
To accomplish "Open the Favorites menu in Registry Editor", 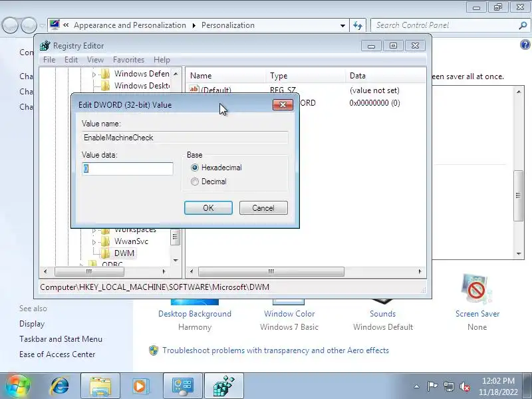I will point(128,60).
